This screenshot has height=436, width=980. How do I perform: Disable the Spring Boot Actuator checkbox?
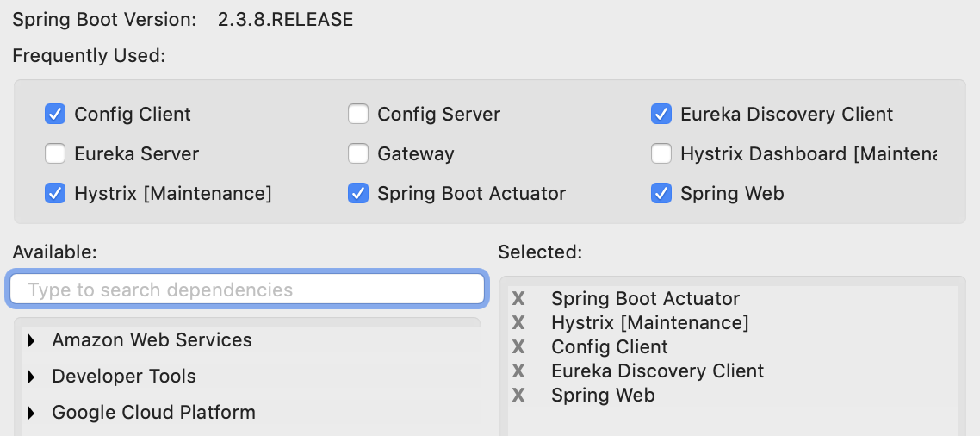pyautogui.click(x=358, y=194)
